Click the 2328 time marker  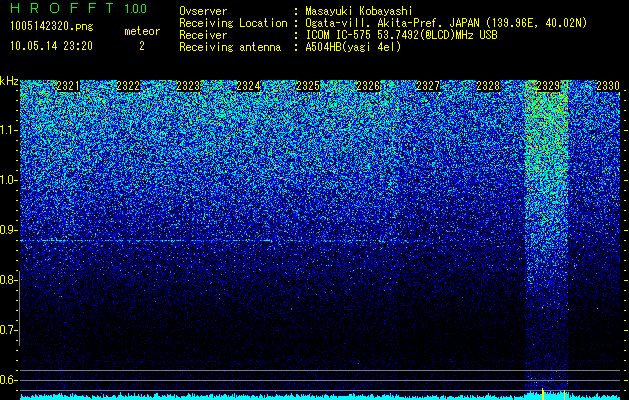point(488,86)
